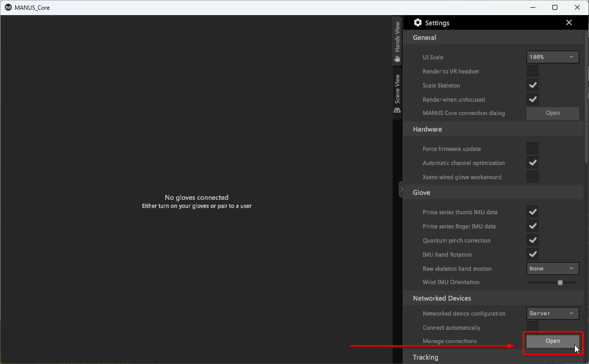589x364 pixels.
Task: Enable Xsens wired glove workaround
Action: pyautogui.click(x=533, y=177)
